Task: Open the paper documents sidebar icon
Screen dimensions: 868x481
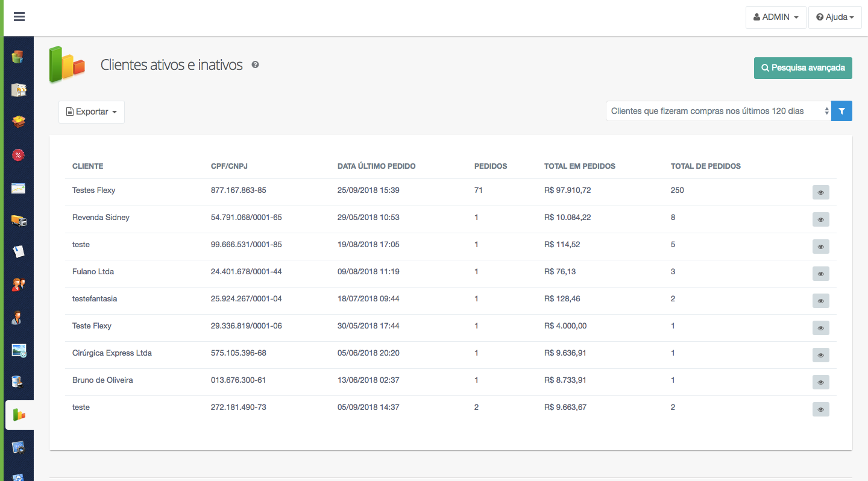Action: coord(19,252)
